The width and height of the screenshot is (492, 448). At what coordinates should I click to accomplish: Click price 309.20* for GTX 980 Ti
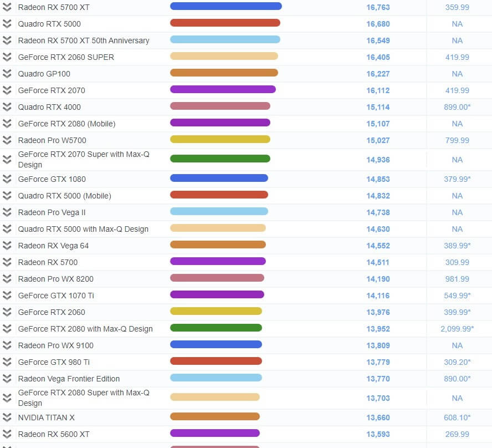click(457, 362)
